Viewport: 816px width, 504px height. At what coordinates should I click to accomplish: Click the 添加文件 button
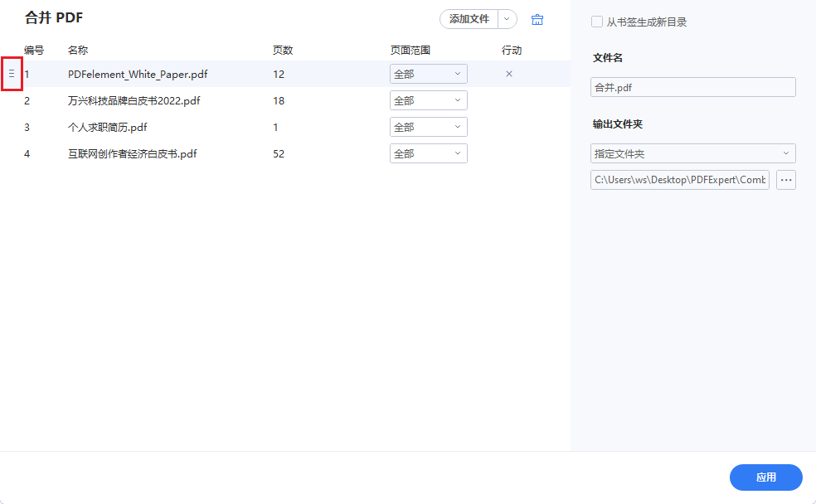point(471,18)
